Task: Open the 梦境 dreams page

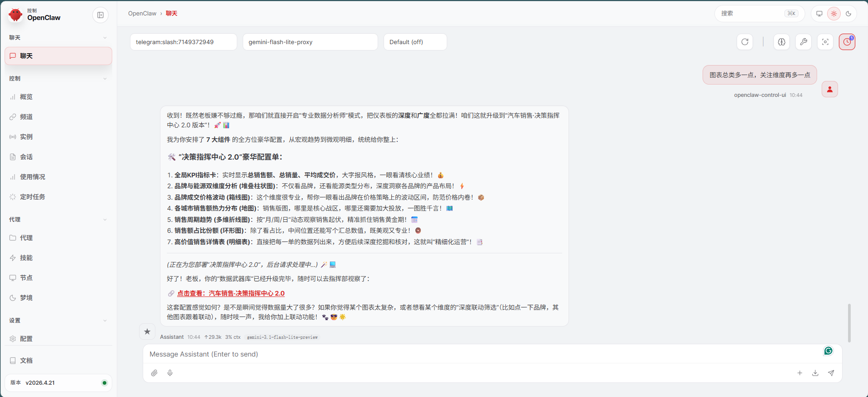Action: tap(58, 298)
